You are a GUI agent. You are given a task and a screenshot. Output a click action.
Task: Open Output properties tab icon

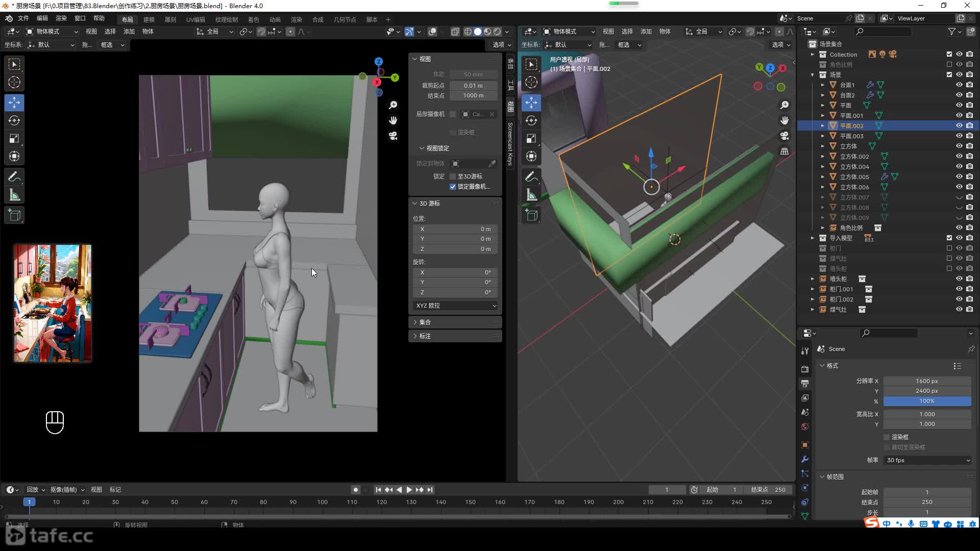805,383
